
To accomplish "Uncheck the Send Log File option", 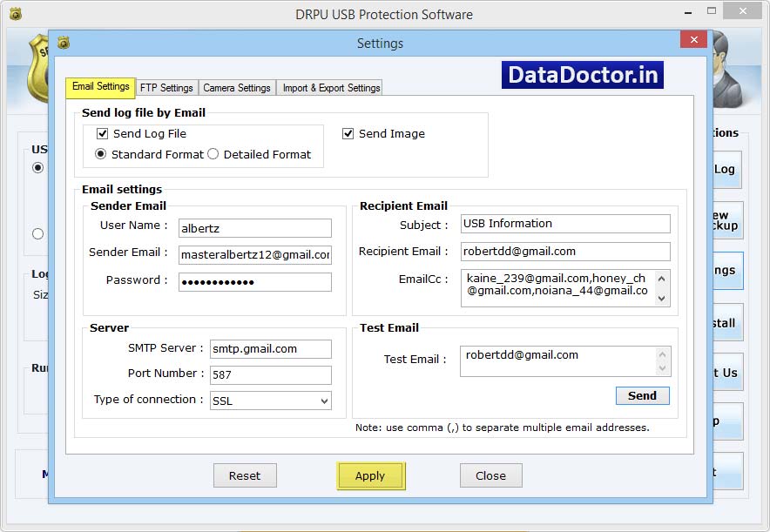I will point(102,133).
